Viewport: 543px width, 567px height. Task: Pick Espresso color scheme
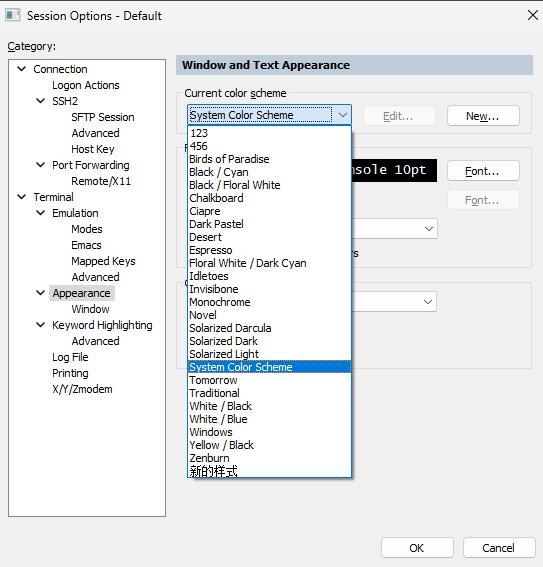pyautogui.click(x=269, y=250)
